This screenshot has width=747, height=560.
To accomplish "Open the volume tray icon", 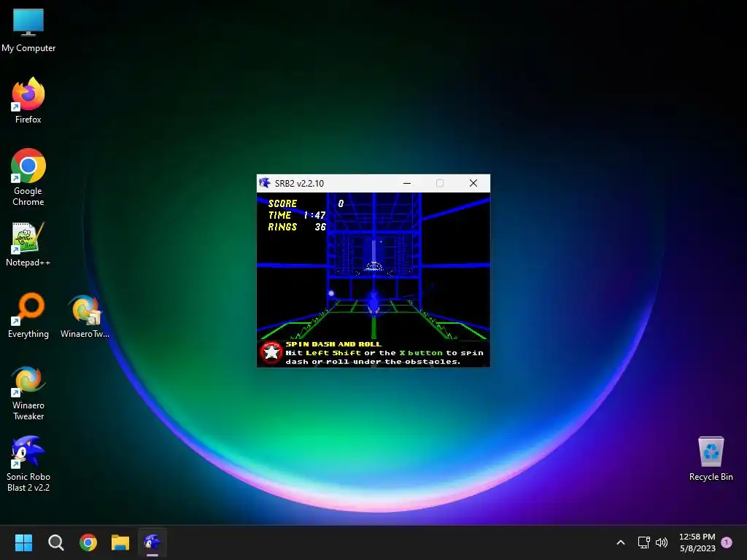I will point(662,542).
